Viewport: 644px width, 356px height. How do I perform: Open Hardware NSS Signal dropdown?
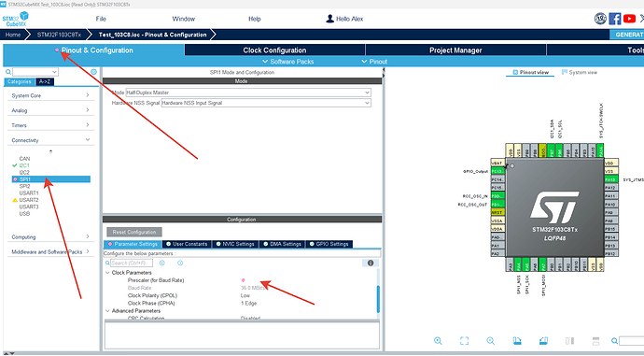266,103
